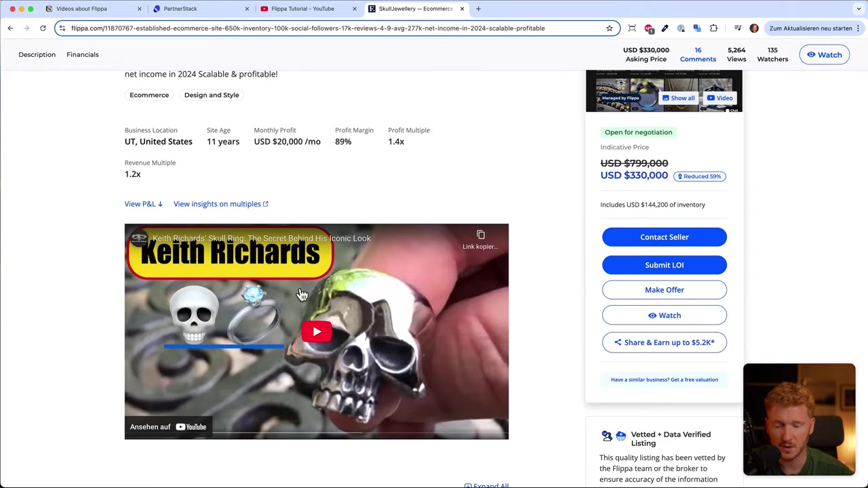This screenshot has width=868, height=488.
Task: Switch to Flippa Tutorial YouTube tab
Action: pos(302,9)
